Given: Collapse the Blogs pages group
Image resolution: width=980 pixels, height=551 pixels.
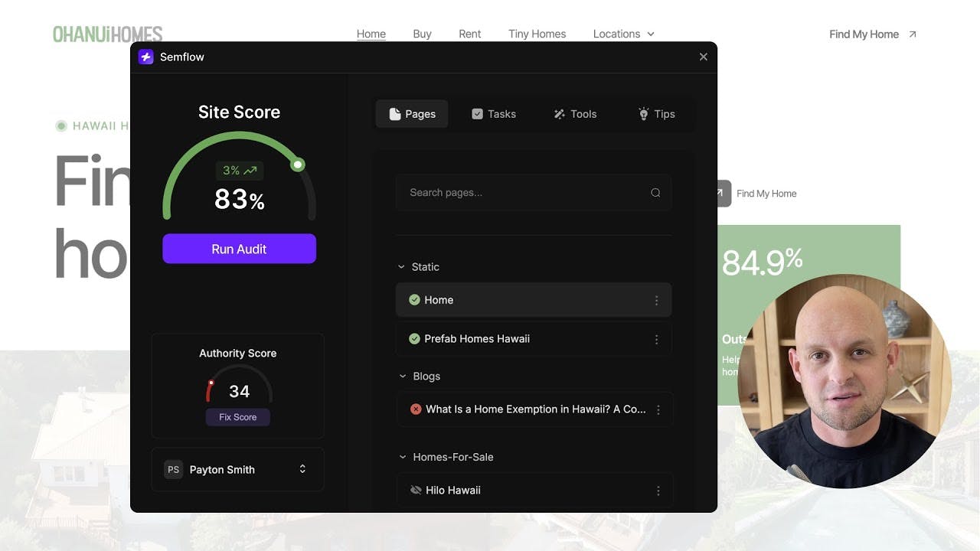Looking at the screenshot, I should (402, 377).
